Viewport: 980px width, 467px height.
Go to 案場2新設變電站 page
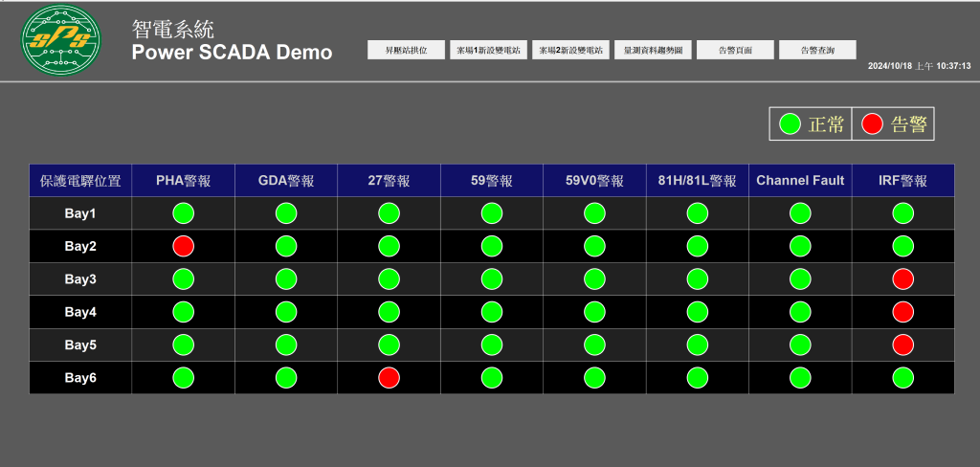point(570,50)
